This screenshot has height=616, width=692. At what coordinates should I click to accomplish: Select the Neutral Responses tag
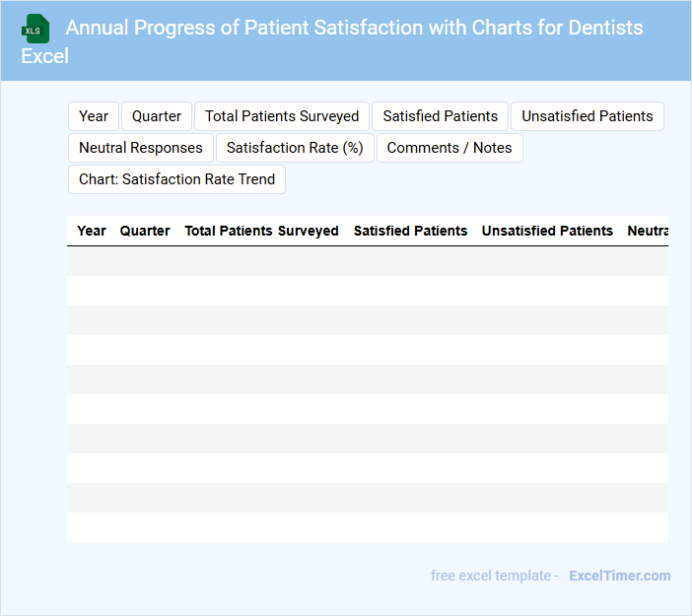pos(141,148)
